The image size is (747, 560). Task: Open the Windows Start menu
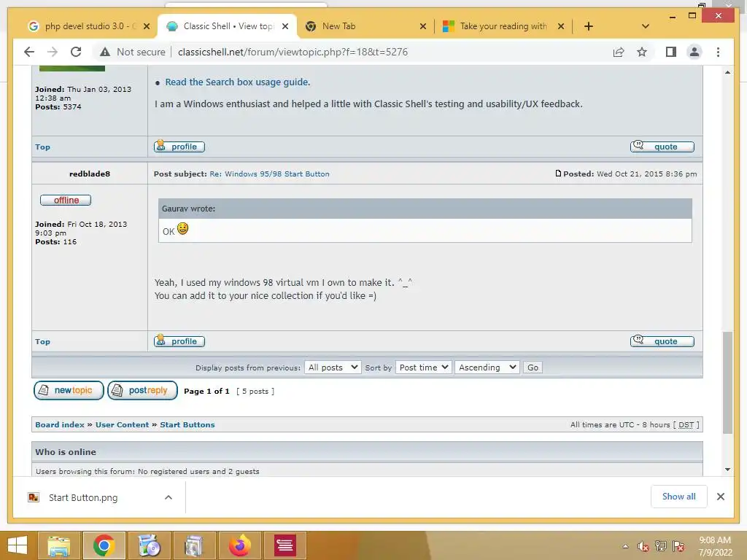pyautogui.click(x=18, y=545)
